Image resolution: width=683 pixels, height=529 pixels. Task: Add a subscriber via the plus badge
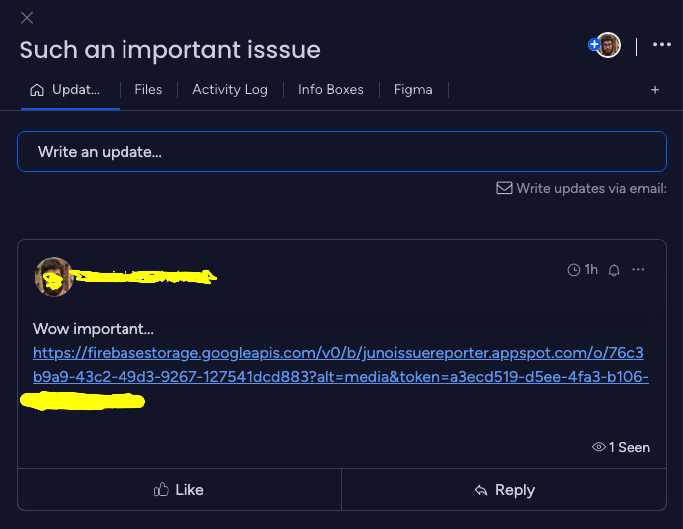click(594, 44)
